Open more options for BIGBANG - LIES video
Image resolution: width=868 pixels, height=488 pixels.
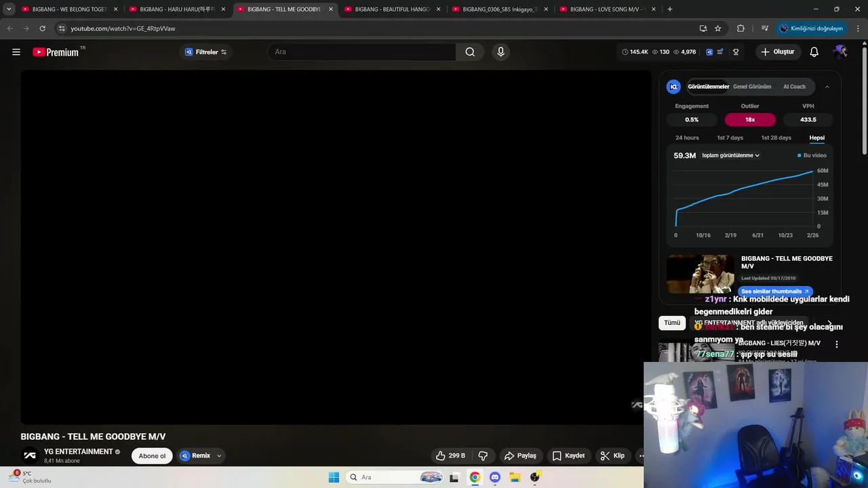pos(836,344)
